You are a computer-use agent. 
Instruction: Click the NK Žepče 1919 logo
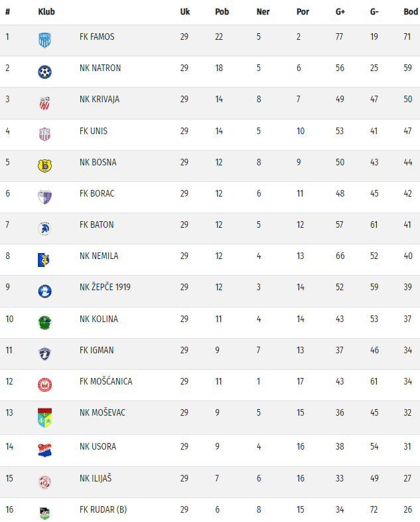pos(44,291)
